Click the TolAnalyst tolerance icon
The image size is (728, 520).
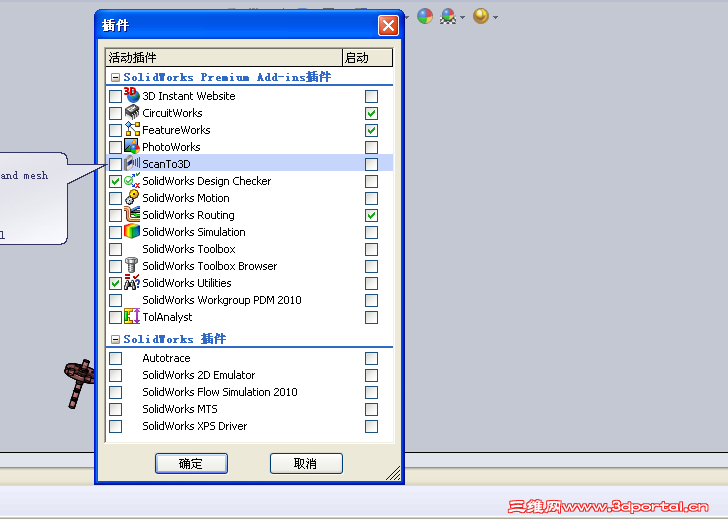click(132, 316)
